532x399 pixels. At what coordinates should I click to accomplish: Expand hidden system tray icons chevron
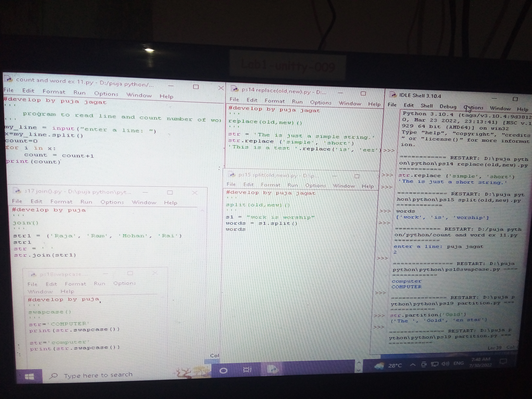(x=413, y=365)
